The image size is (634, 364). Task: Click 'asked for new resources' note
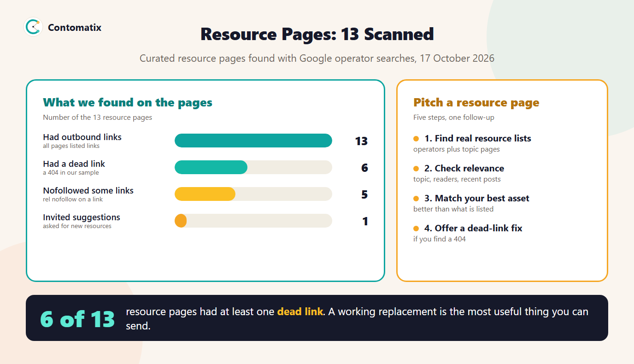point(77,226)
